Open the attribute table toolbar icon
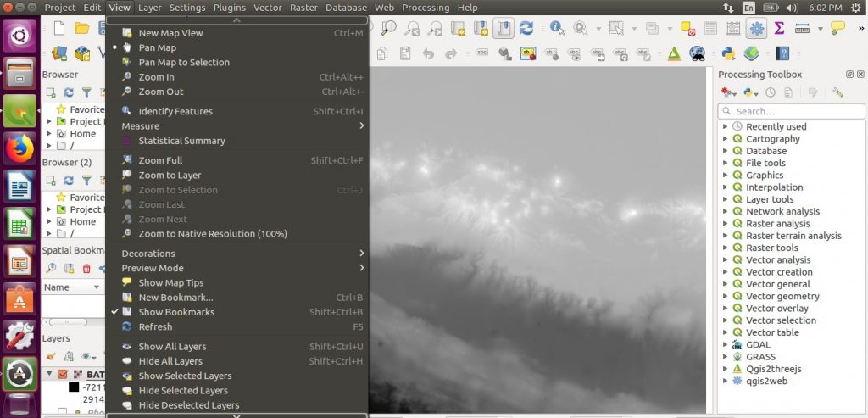 point(710,28)
